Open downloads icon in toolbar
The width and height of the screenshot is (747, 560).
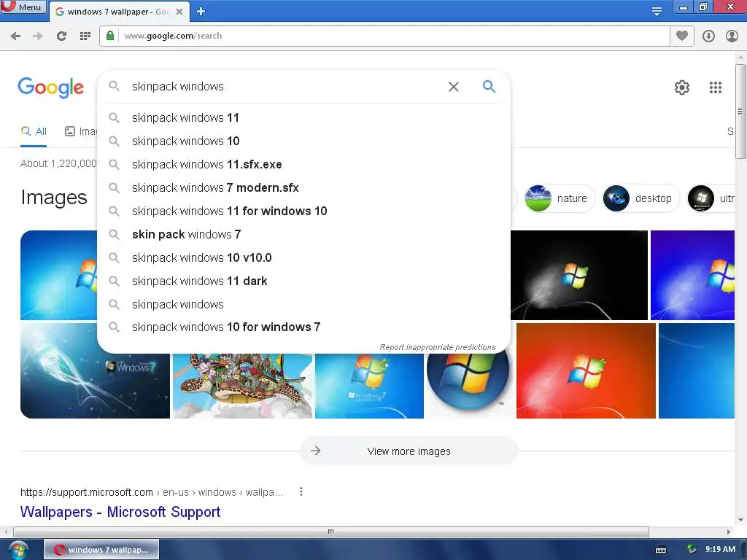pos(708,36)
